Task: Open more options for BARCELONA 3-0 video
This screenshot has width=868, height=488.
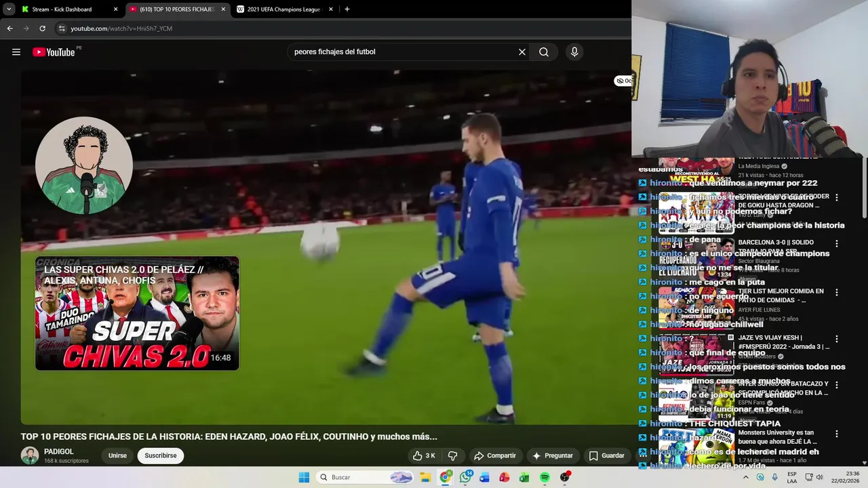Action: pos(837,243)
